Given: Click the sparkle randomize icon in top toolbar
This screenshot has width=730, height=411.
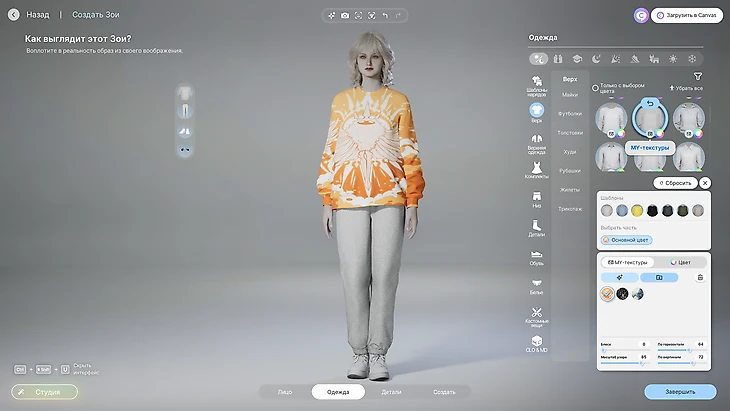Looking at the screenshot, I should coord(331,15).
